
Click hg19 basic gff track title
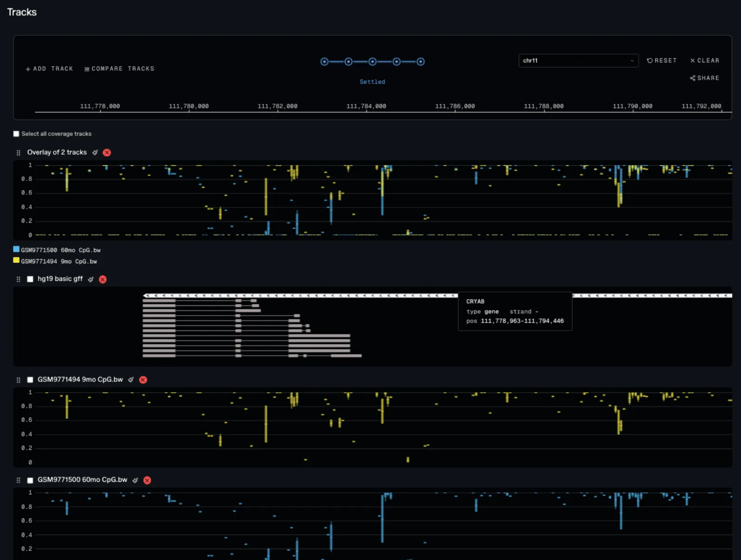point(60,279)
